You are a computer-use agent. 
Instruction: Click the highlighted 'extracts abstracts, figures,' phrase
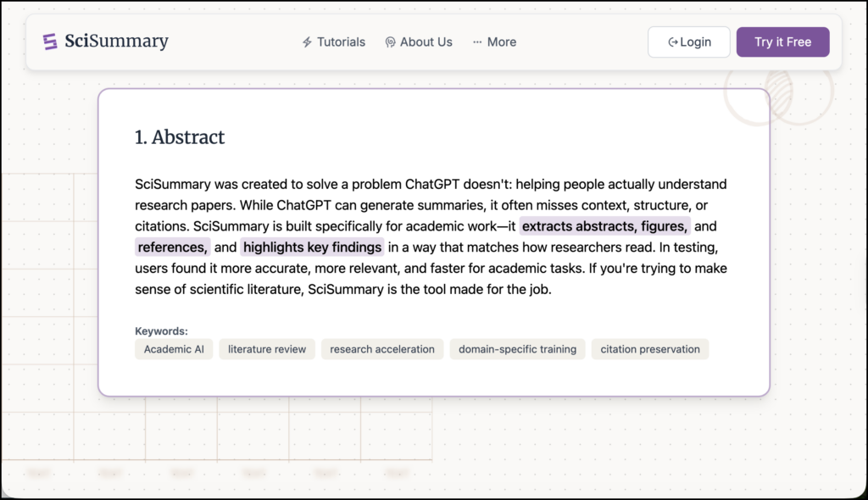(604, 226)
